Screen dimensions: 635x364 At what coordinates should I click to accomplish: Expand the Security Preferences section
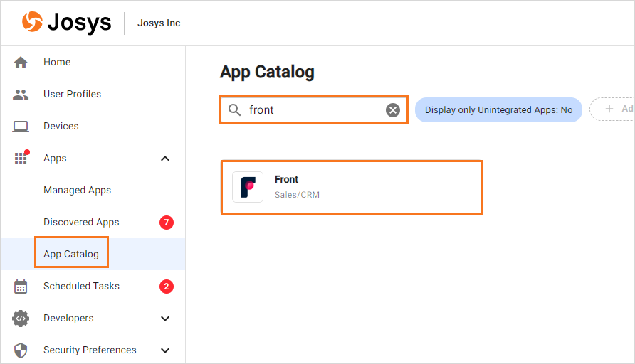click(x=165, y=350)
